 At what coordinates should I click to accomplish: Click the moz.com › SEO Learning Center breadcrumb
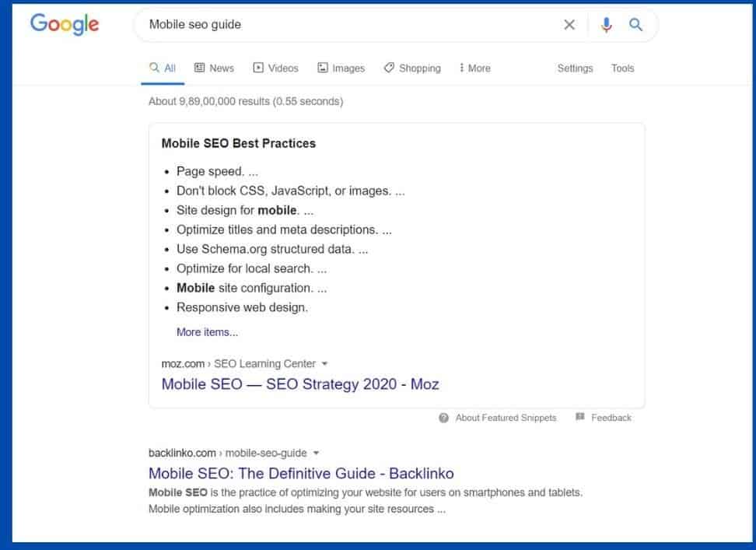[239, 363]
